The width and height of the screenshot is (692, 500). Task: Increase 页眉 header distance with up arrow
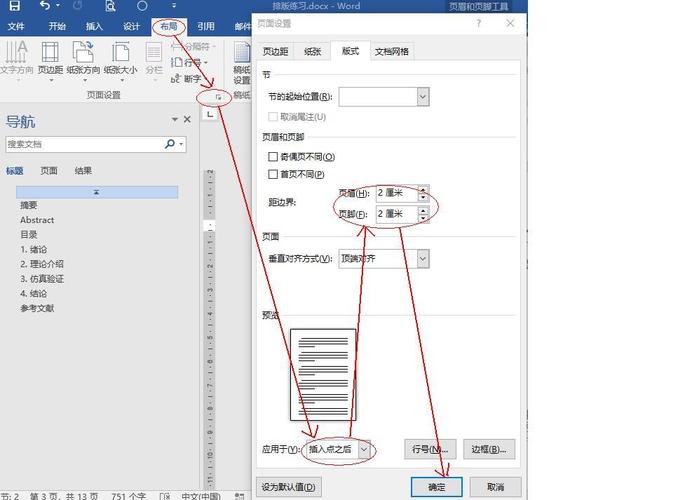point(423,189)
